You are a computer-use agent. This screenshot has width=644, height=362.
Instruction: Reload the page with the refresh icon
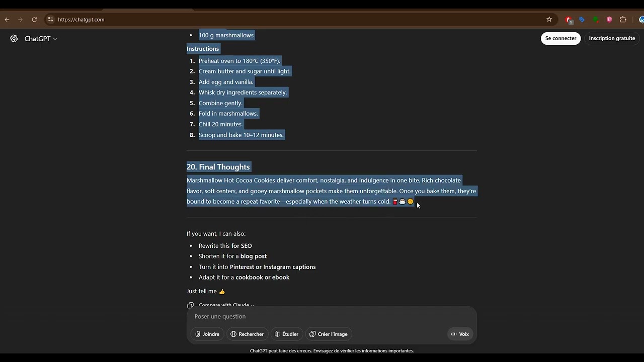tap(34, 20)
